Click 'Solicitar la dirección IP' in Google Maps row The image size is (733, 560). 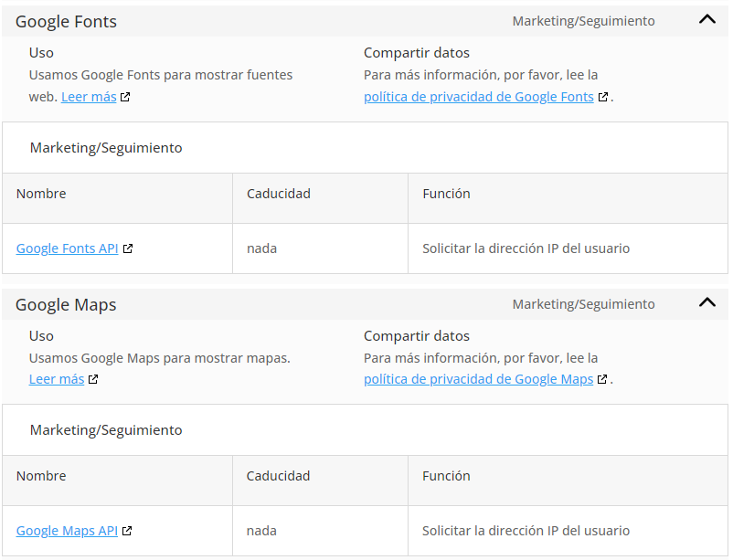pyautogui.click(x=526, y=531)
